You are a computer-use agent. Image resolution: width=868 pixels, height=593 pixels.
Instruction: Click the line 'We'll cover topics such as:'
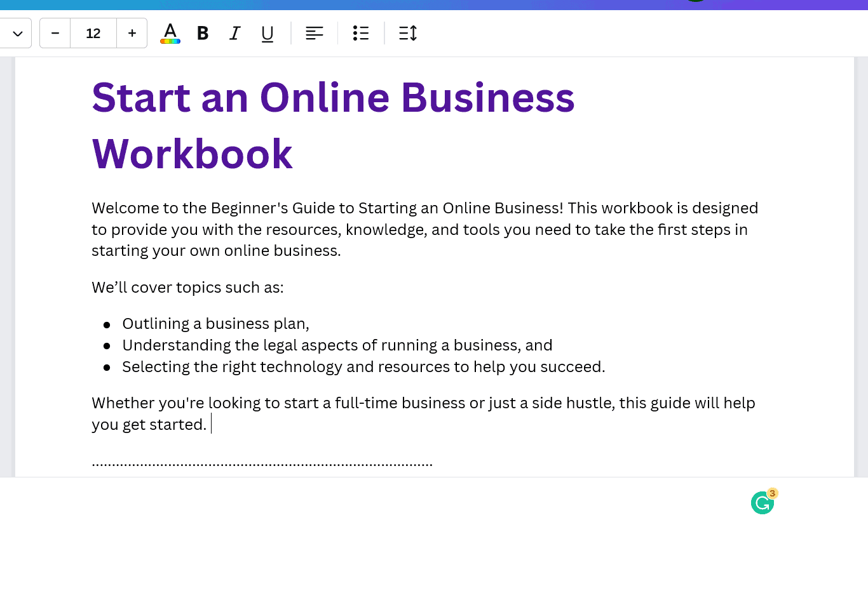pyautogui.click(x=187, y=288)
